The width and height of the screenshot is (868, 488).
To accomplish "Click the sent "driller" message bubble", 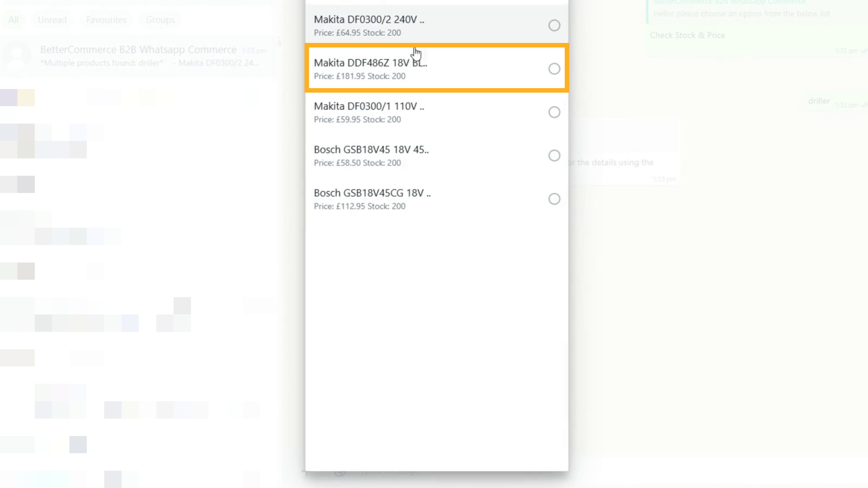I will 819,101.
